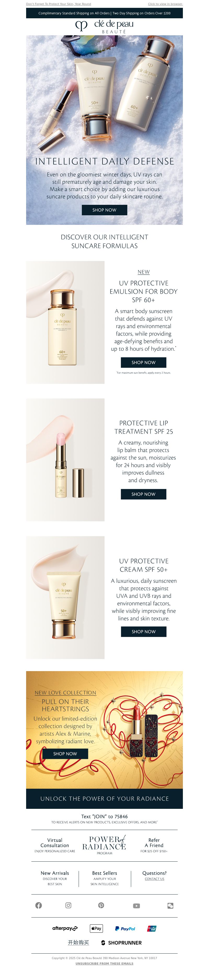
Task: Click Shop Now for Protective Lip Treatment
Action: tap(144, 494)
